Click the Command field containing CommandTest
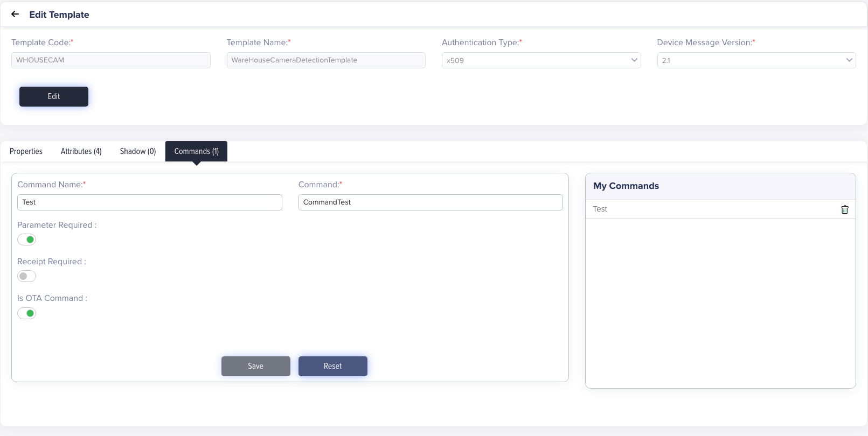 coord(430,202)
